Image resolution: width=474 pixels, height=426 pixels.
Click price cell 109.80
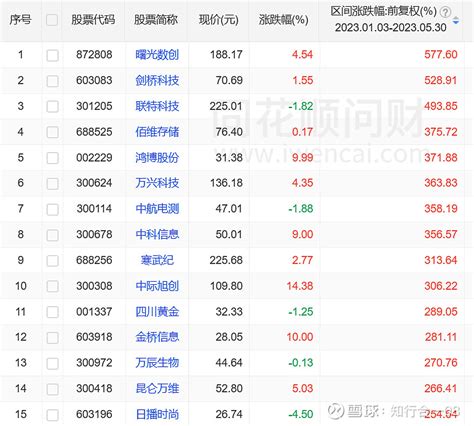(x=226, y=286)
